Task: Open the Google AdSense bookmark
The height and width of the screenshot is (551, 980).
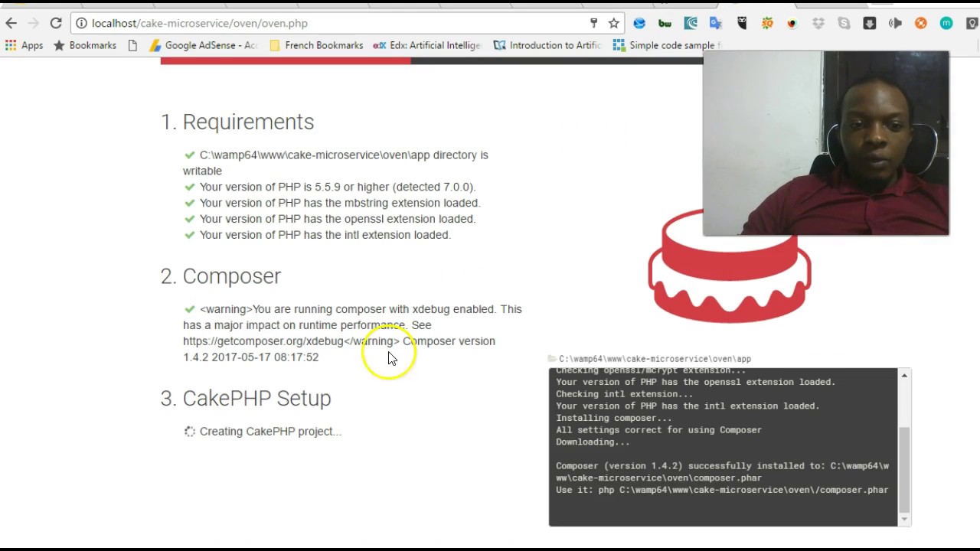Action: point(203,45)
